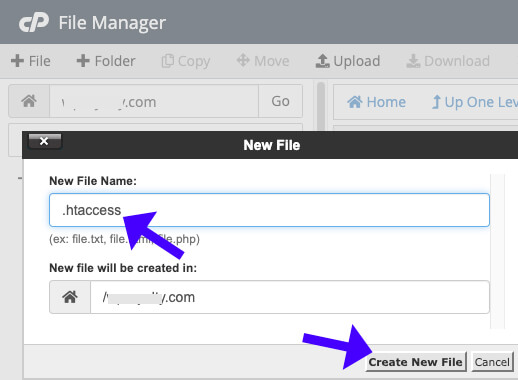Edit the 'created in' folder path field
Screen dimensions: 518x380
click(x=290, y=297)
